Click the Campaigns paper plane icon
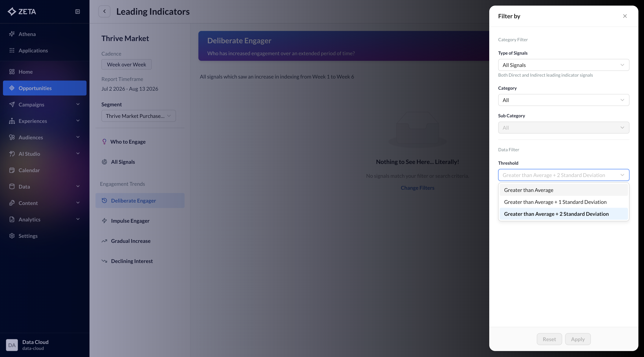 12,104
